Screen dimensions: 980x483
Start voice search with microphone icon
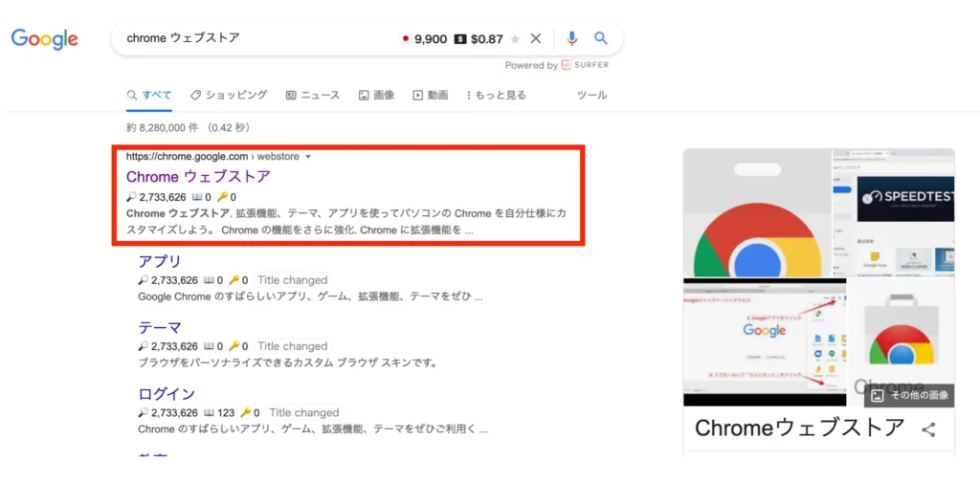tap(572, 39)
